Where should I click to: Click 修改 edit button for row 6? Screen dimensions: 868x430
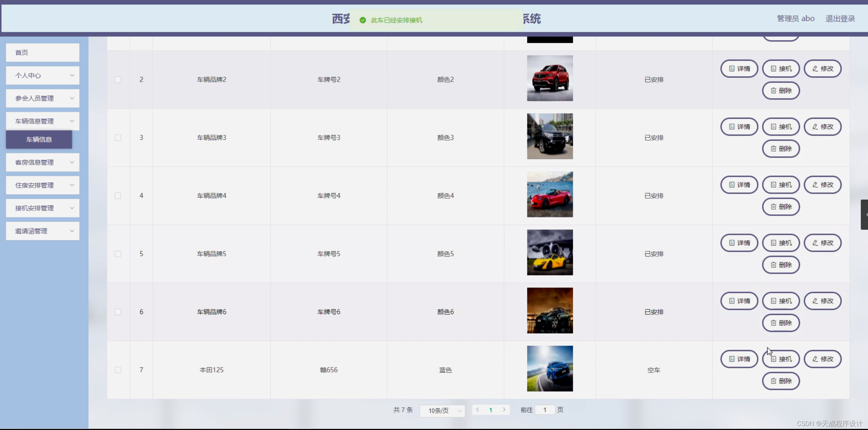[823, 301]
